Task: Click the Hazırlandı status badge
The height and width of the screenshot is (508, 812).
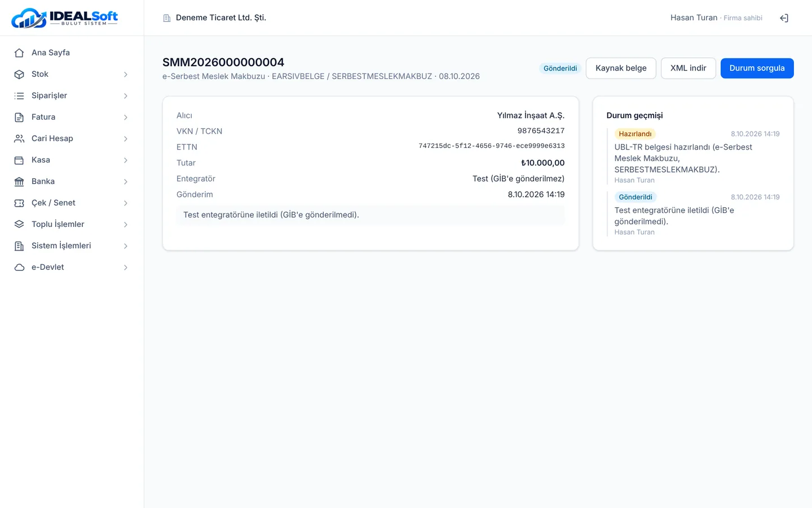Action: 635,134
